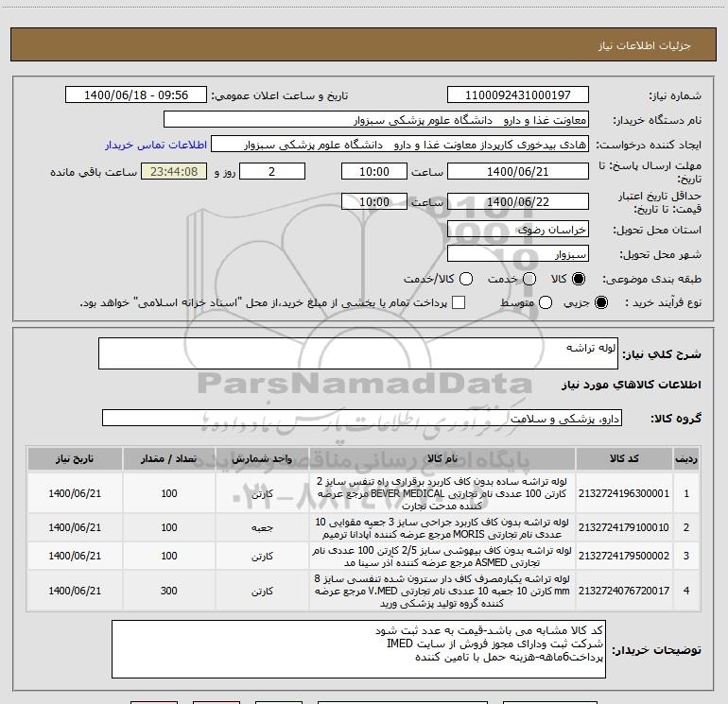Click the response deadline time 10:00 field
728x704 pixels.
point(374,171)
